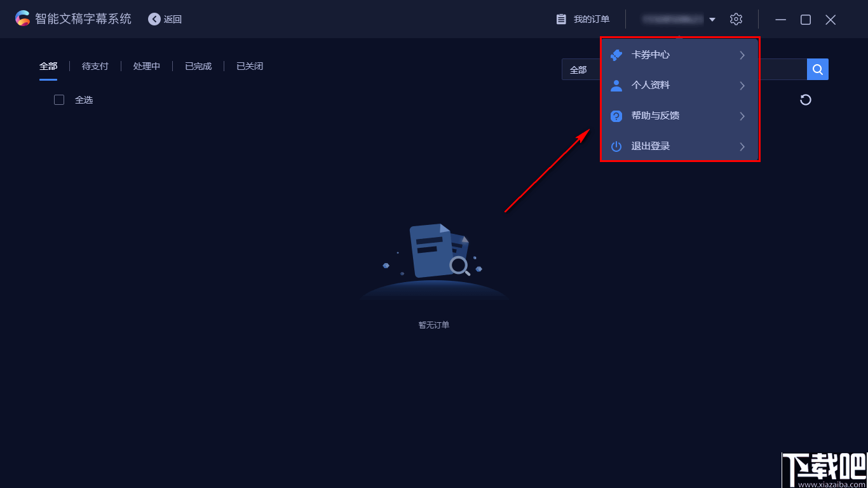Click the 退出登录 power icon

(x=616, y=146)
